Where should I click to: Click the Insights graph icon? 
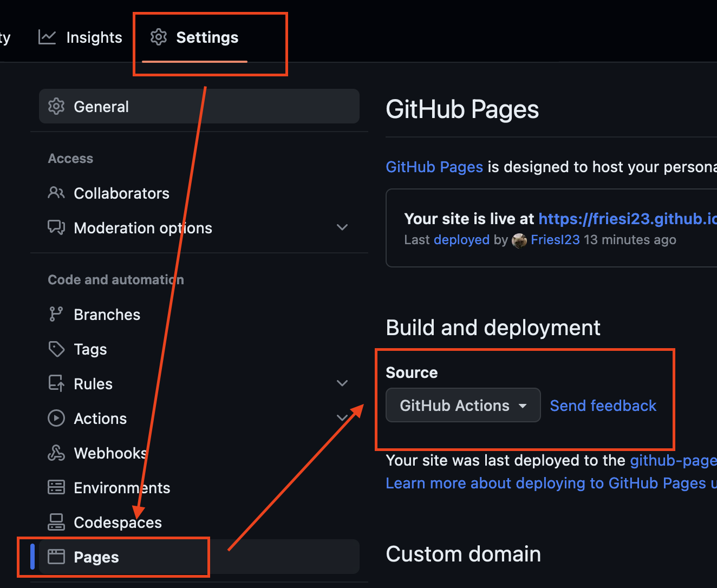tap(47, 37)
